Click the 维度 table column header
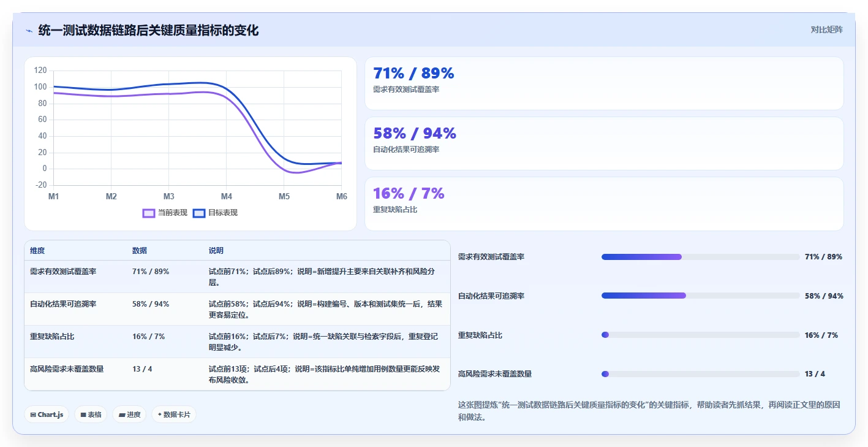The image size is (868, 447). [37, 251]
